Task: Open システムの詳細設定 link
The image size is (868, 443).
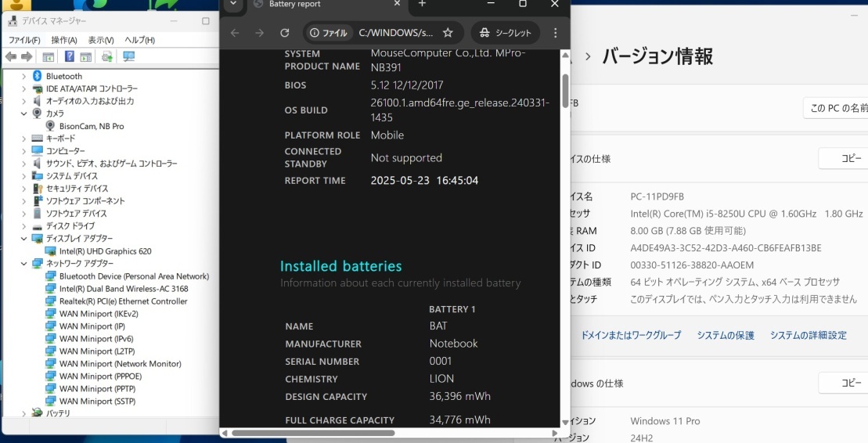Action: (x=809, y=335)
